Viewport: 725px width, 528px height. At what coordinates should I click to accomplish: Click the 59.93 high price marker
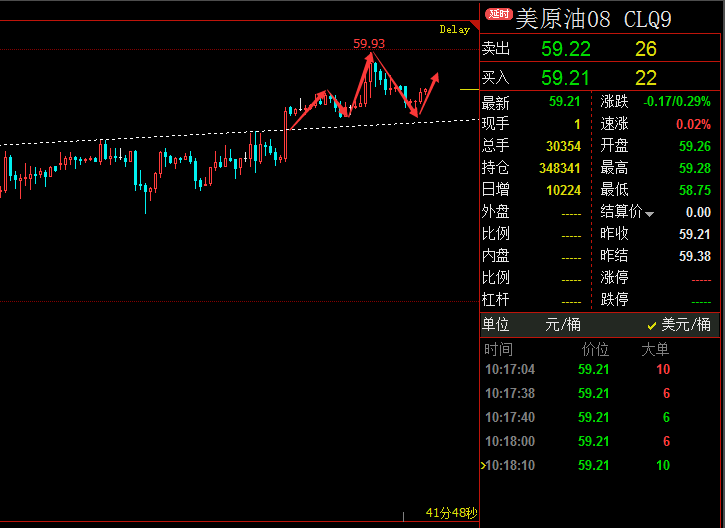pyautogui.click(x=369, y=44)
